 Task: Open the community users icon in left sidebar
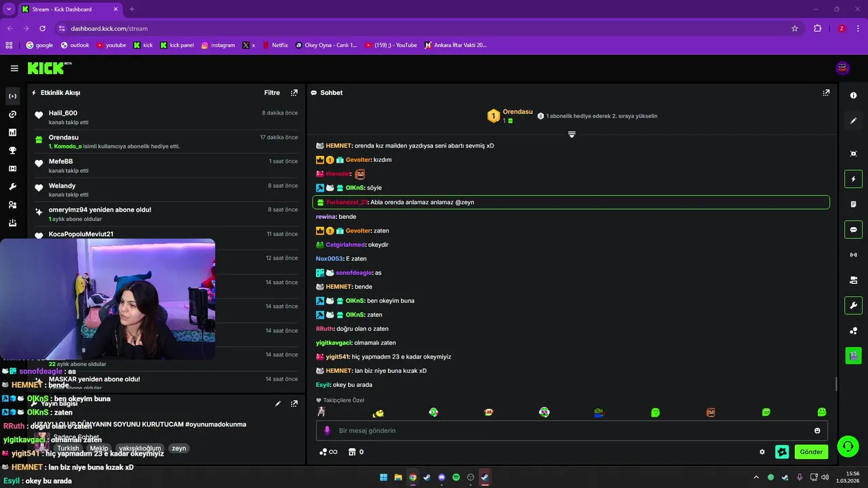point(12,205)
